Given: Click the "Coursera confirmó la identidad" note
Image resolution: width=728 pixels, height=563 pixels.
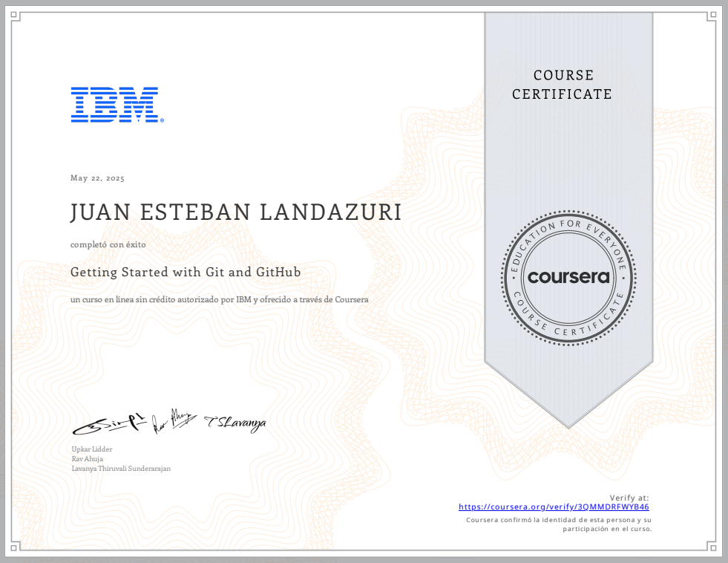Looking at the screenshot, I should click(x=559, y=524).
